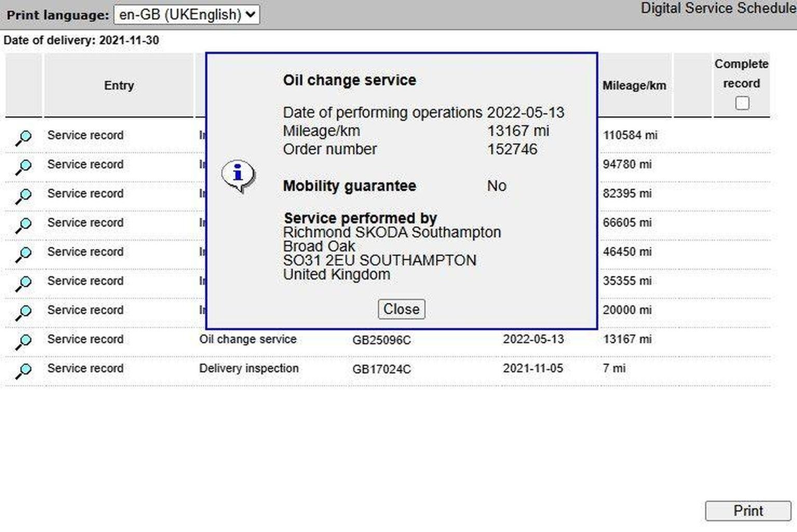Click the Print button
Image resolution: width=797 pixels, height=532 pixels.
click(x=748, y=511)
